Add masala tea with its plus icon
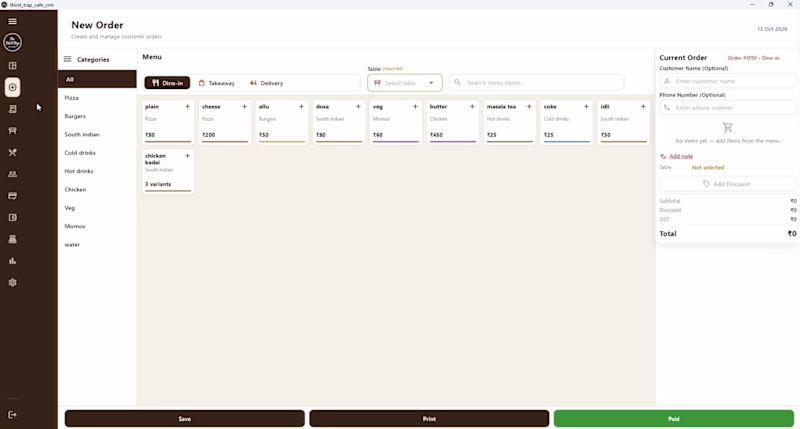Image resolution: width=800 pixels, height=429 pixels. pos(529,107)
